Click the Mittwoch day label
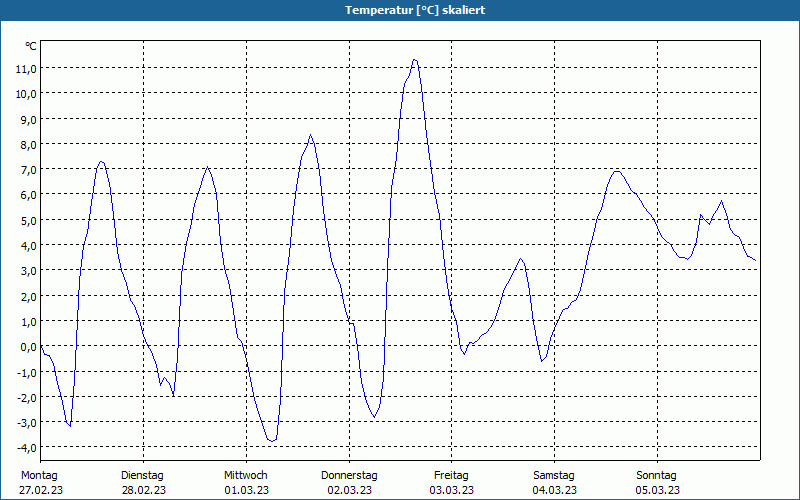800x500 pixels. [x=246, y=475]
